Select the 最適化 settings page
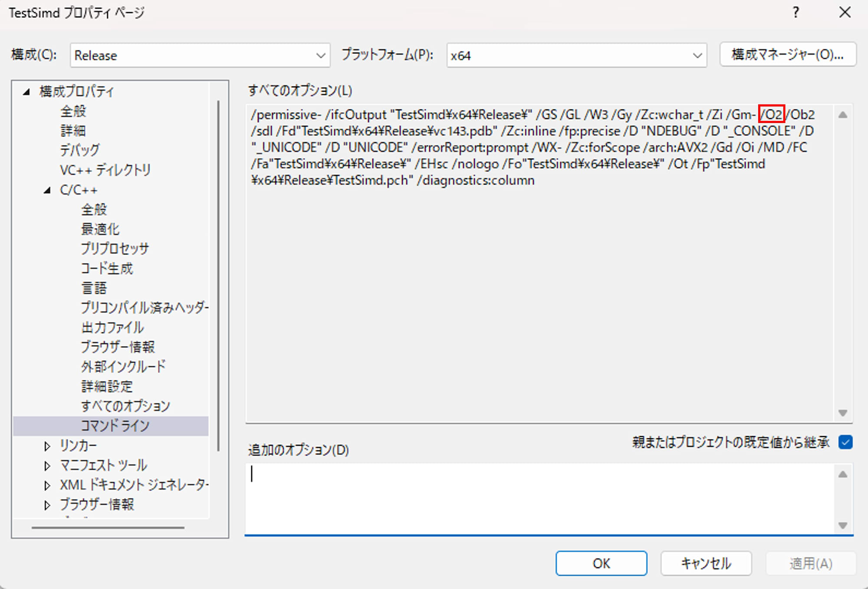 tap(101, 229)
